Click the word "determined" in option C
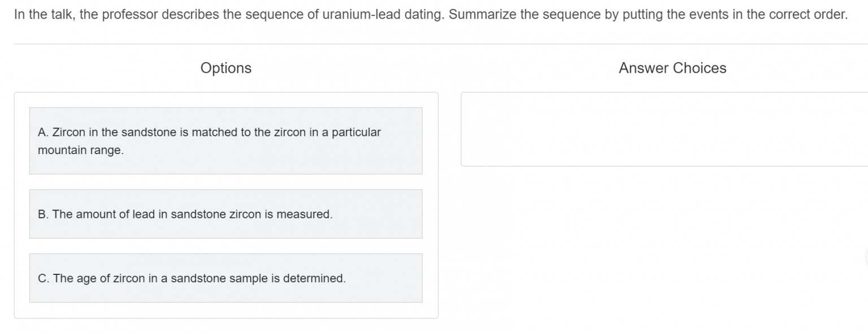The height and width of the screenshot is (333, 868). pyautogui.click(x=313, y=278)
